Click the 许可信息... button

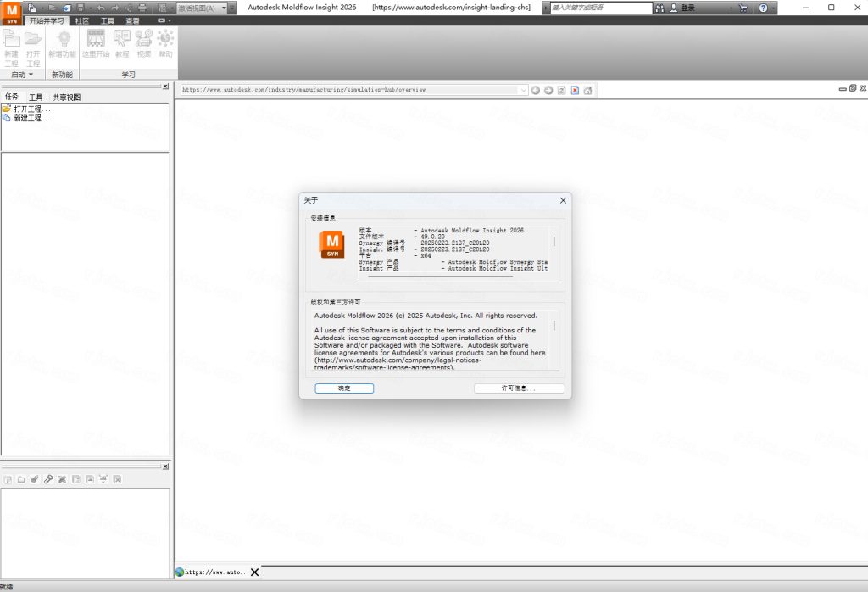click(x=519, y=388)
